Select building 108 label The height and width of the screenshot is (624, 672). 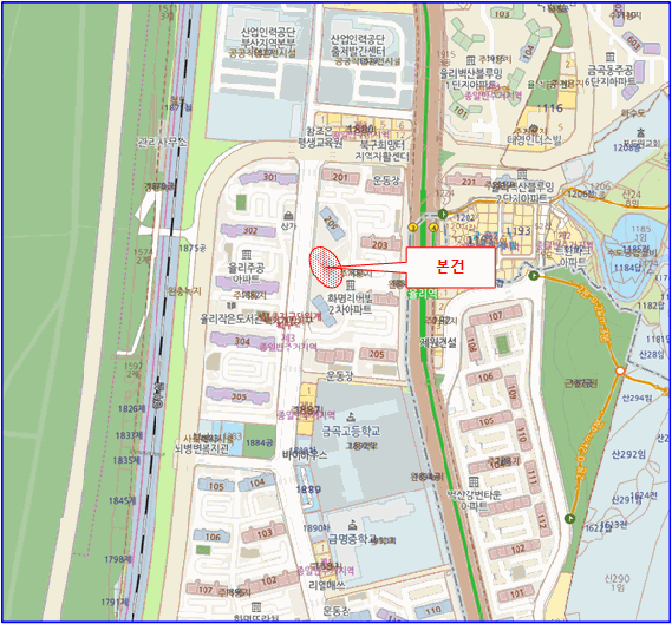pyautogui.click(x=472, y=345)
